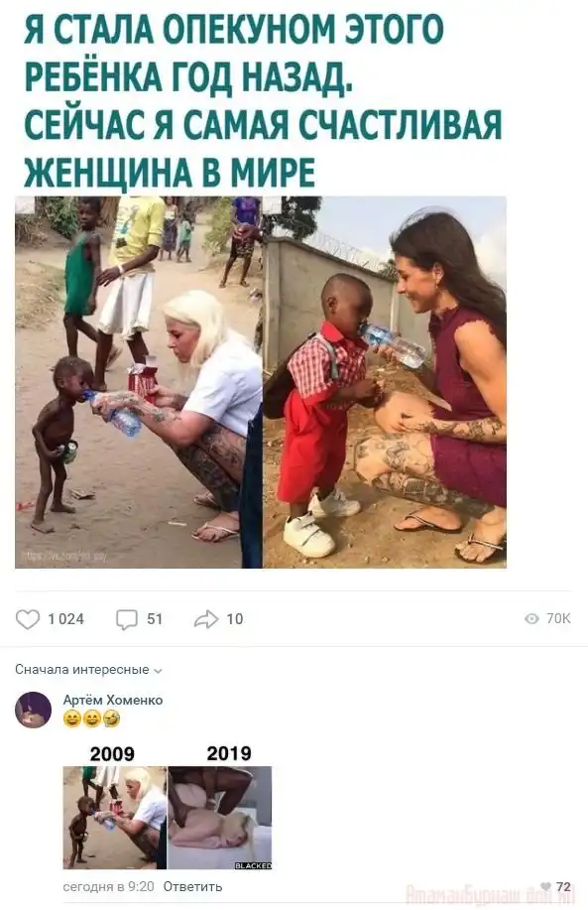
Task: Click the chevron next to 'Сначала интересные'
Action: (158, 671)
